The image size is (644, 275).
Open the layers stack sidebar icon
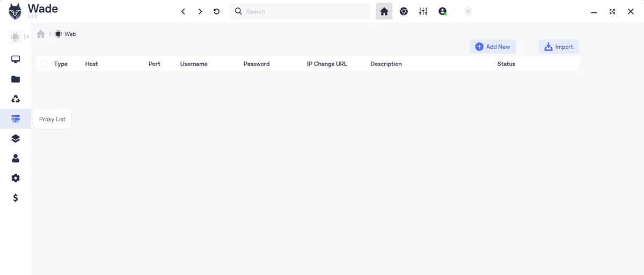pos(16,138)
